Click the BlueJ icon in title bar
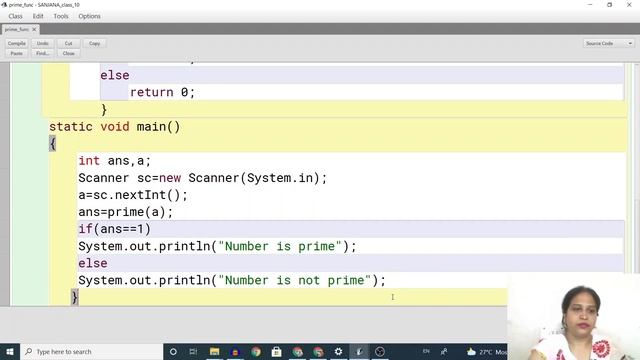 coord(4,5)
